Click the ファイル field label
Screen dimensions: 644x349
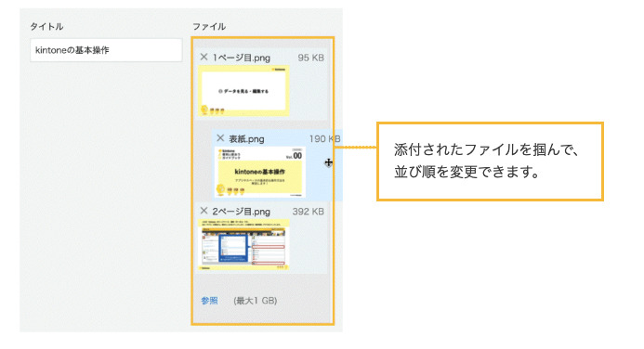click(209, 27)
